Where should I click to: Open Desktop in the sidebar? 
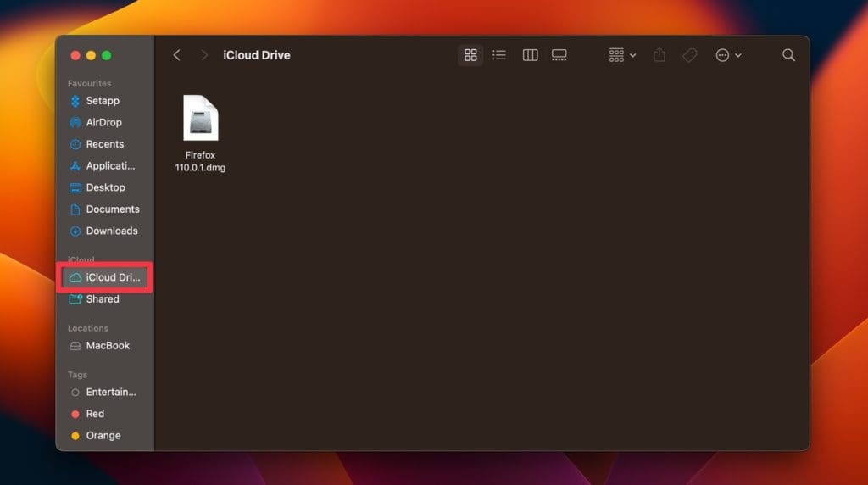[x=104, y=187]
